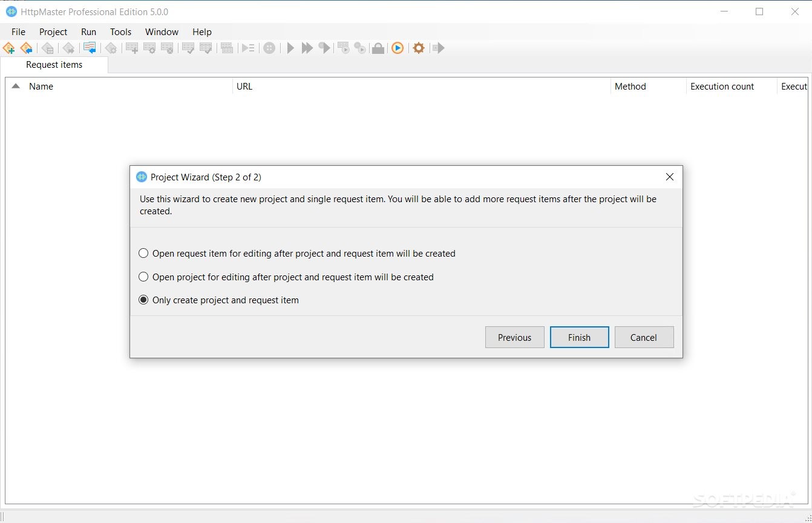Image resolution: width=812 pixels, height=523 pixels.
Task: Click the double-triangle fast forward icon
Action: point(307,48)
